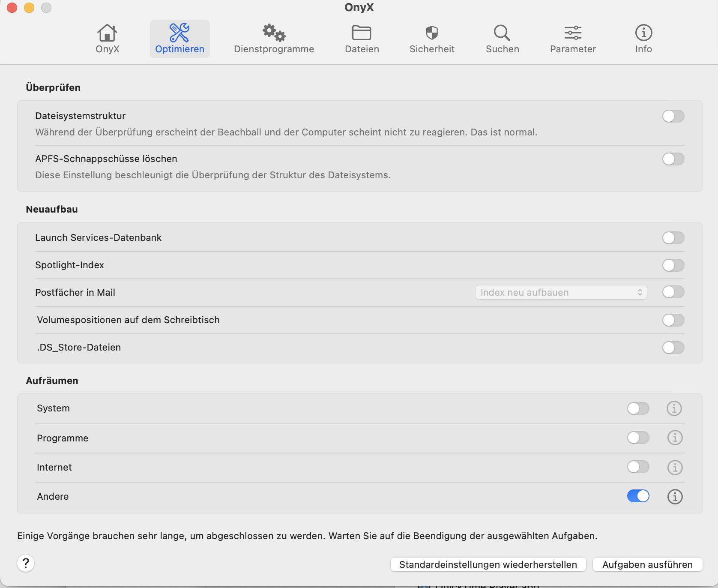Click the 'Einige Vorgänge brauchen sehr lange' note
Screen dimensions: 718x588
pyautogui.click(x=307, y=536)
